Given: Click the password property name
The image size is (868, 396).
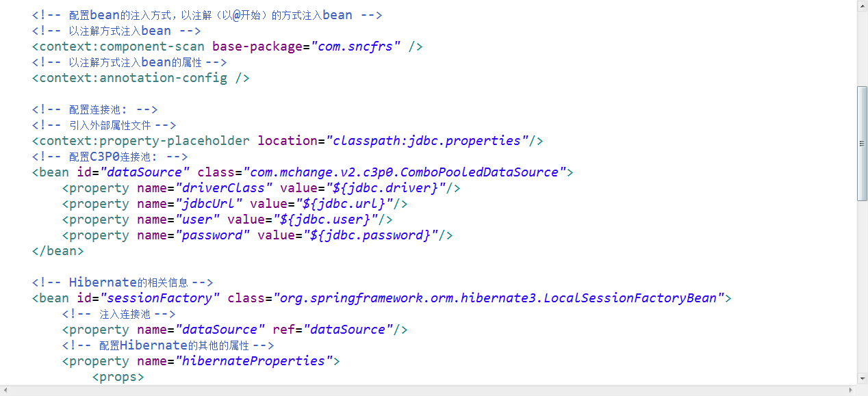Looking at the screenshot, I should click(213, 235).
